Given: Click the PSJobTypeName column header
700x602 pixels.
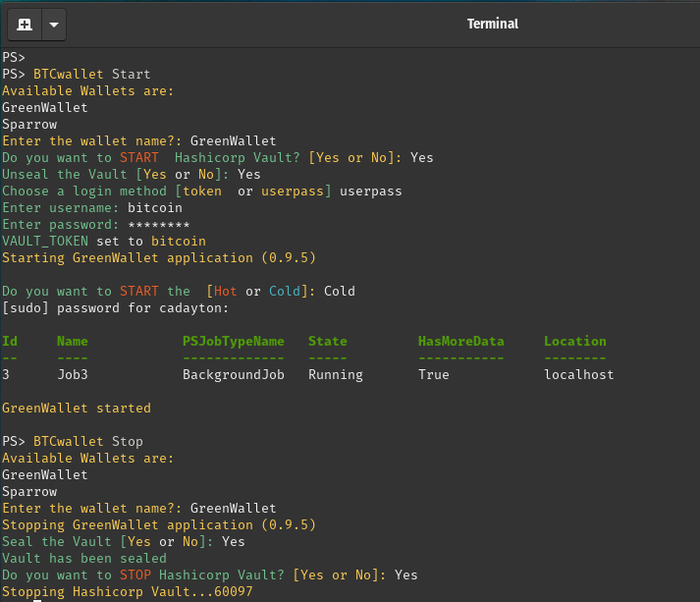Looking at the screenshot, I should click(233, 341).
